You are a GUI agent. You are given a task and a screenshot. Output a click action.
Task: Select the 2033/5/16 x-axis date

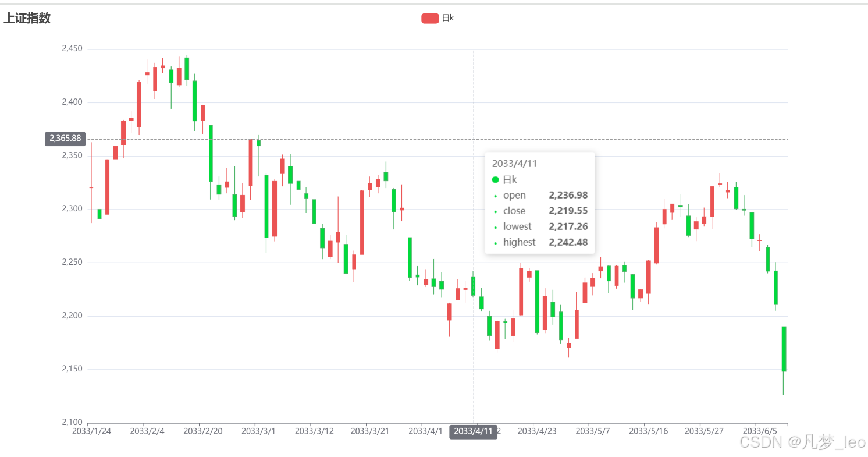tap(649, 431)
